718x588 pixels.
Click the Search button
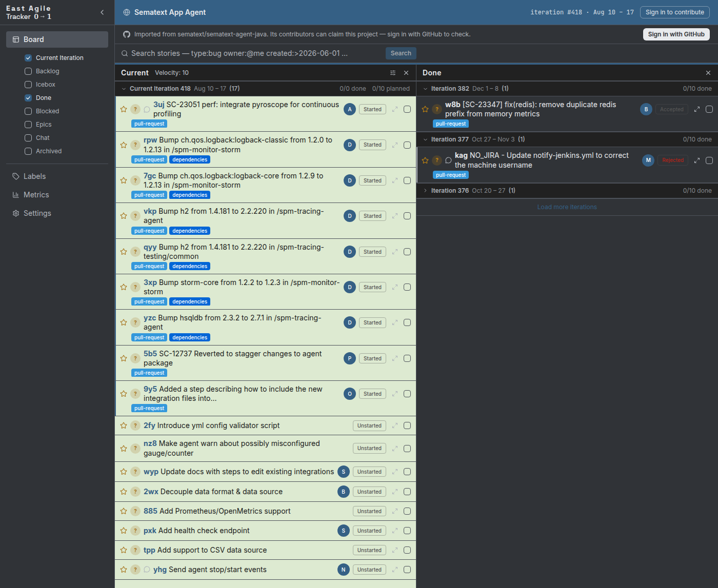401,53
